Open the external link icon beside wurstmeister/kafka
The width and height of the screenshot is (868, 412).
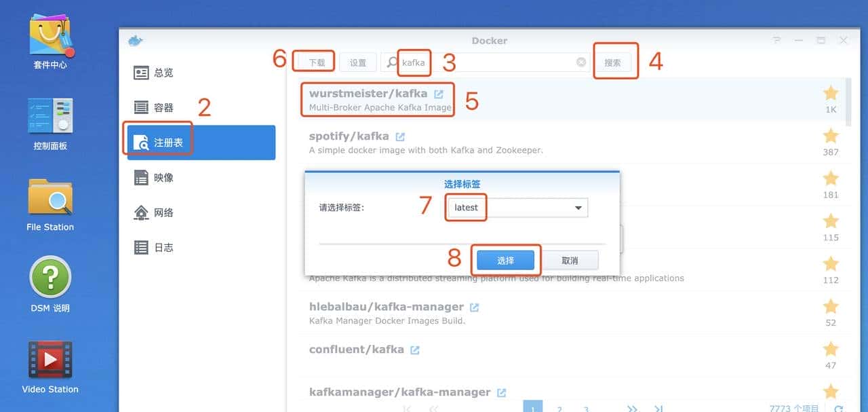[x=439, y=94]
